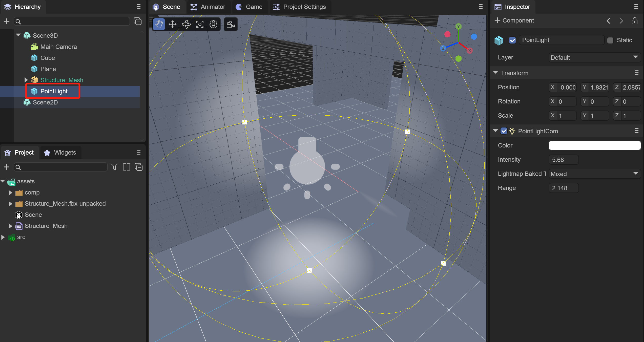
Task: Disable the PointLight node active checkbox
Action: click(x=512, y=40)
